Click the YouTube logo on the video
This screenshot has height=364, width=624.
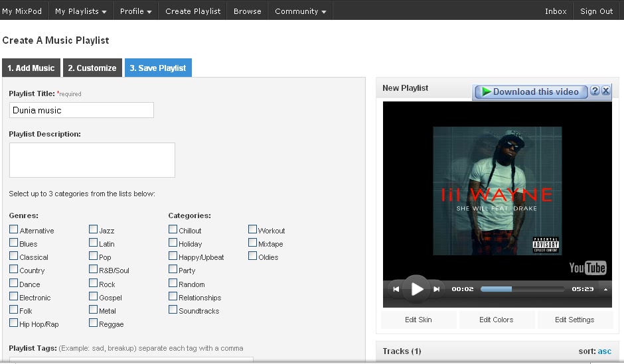(587, 267)
